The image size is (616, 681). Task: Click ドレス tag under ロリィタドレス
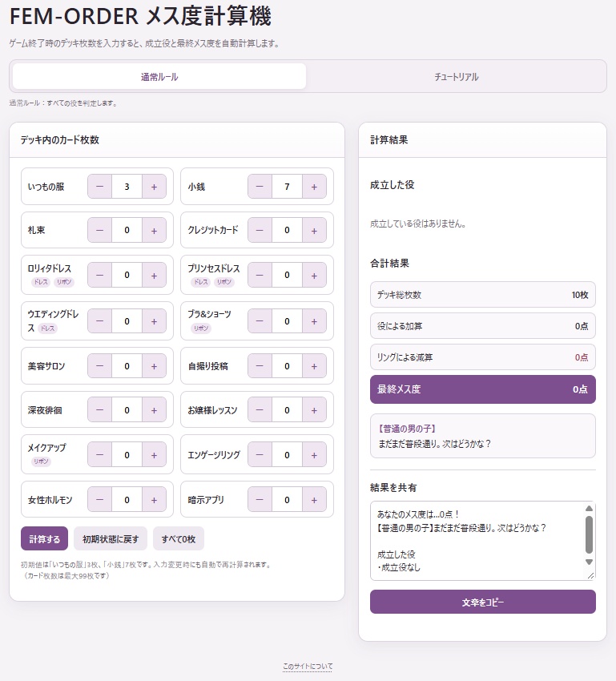pyautogui.click(x=41, y=282)
